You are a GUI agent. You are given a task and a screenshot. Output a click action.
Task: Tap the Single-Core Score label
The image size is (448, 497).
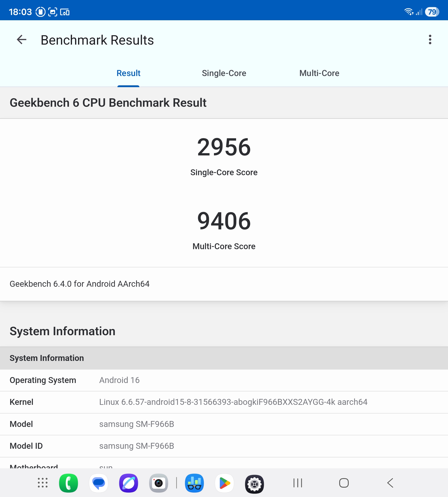224,172
